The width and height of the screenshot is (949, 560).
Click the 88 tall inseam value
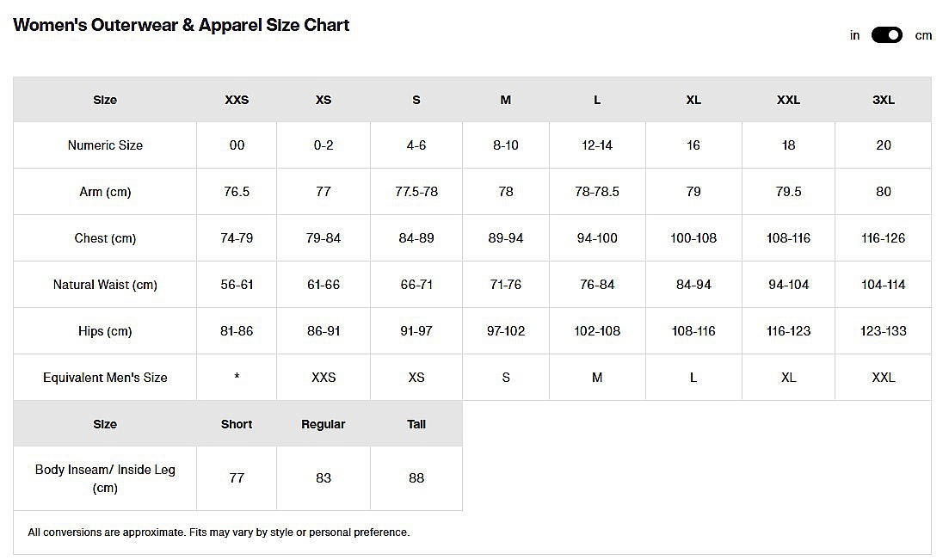pos(416,478)
